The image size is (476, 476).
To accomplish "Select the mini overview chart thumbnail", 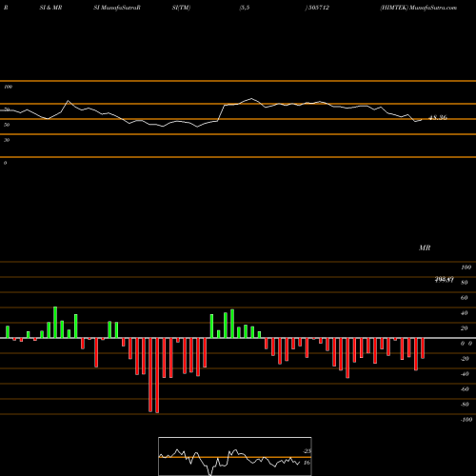I will coord(235,456).
